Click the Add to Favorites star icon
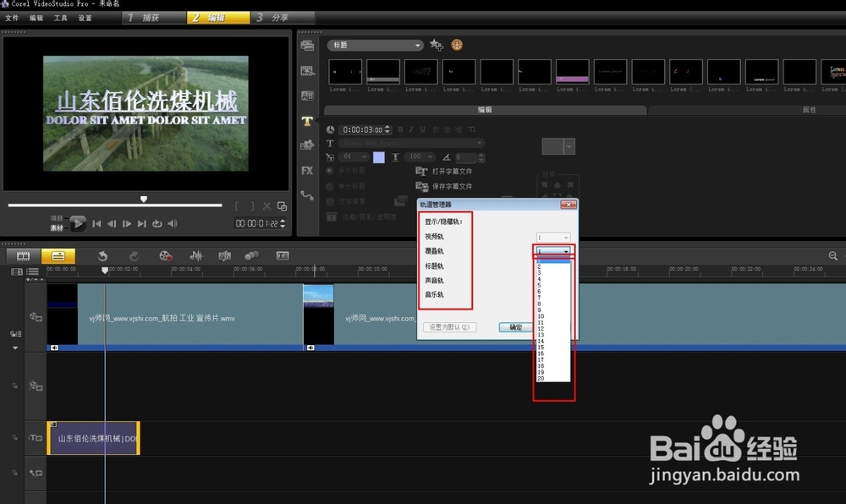846x504 pixels. (x=436, y=45)
